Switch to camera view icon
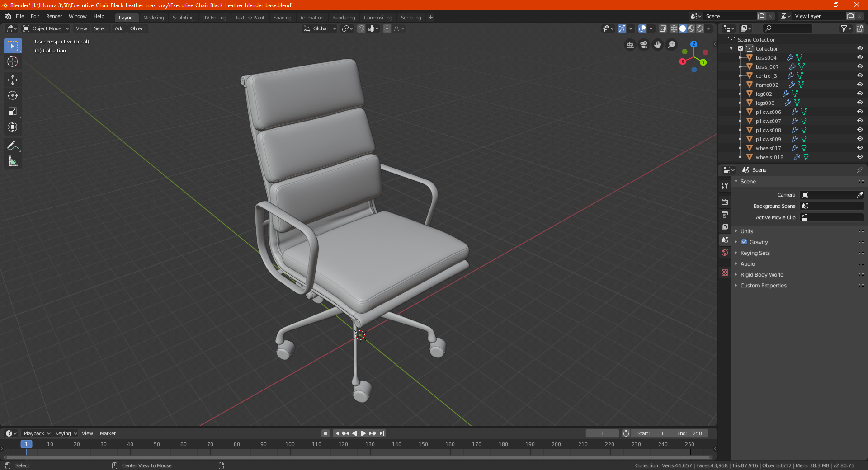The height and width of the screenshot is (470, 868). pyautogui.click(x=644, y=45)
